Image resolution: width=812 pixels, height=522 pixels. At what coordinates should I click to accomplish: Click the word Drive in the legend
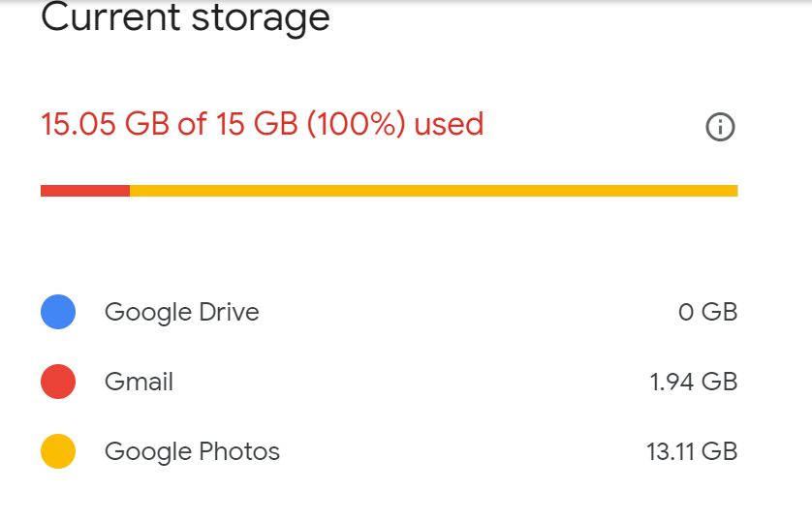[x=229, y=312]
